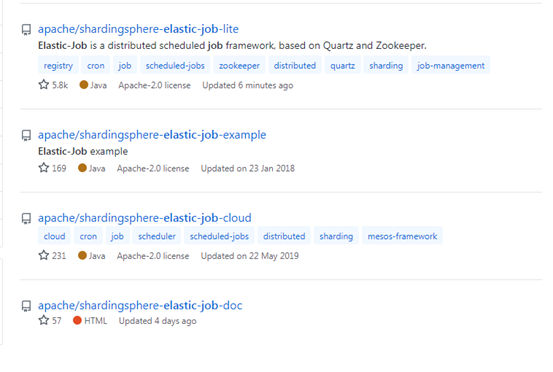Select the cloud topic tag
This screenshot has width=553, height=372.
click(x=54, y=236)
